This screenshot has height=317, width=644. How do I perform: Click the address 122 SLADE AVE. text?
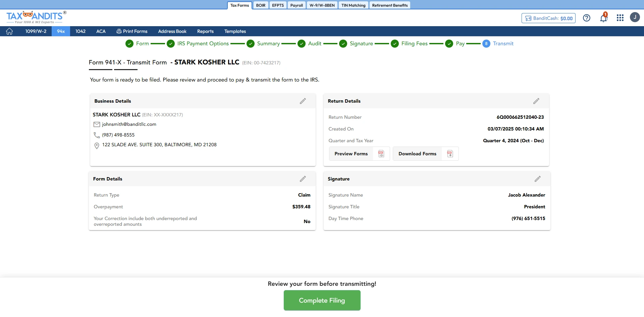click(x=159, y=145)
